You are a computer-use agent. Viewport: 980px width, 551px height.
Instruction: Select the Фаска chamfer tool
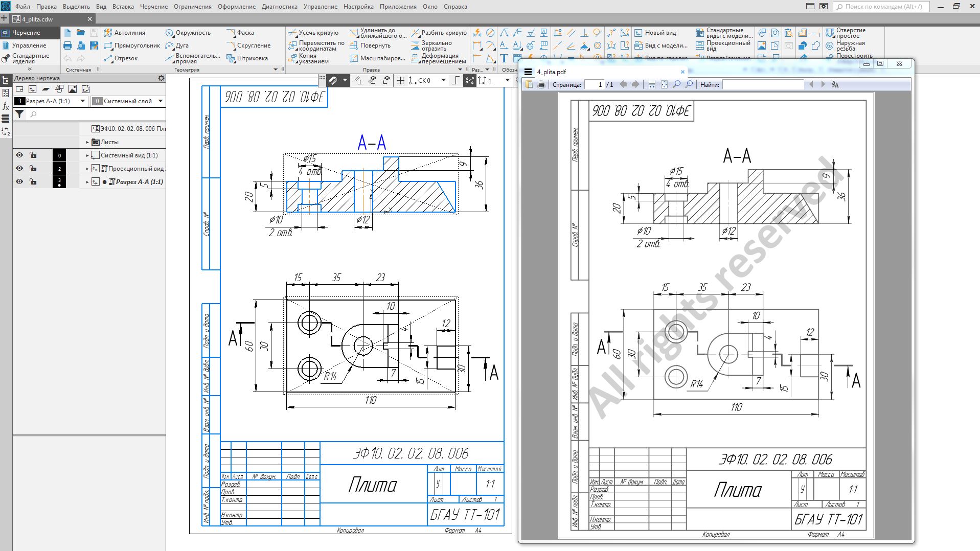tap(240, 33)
